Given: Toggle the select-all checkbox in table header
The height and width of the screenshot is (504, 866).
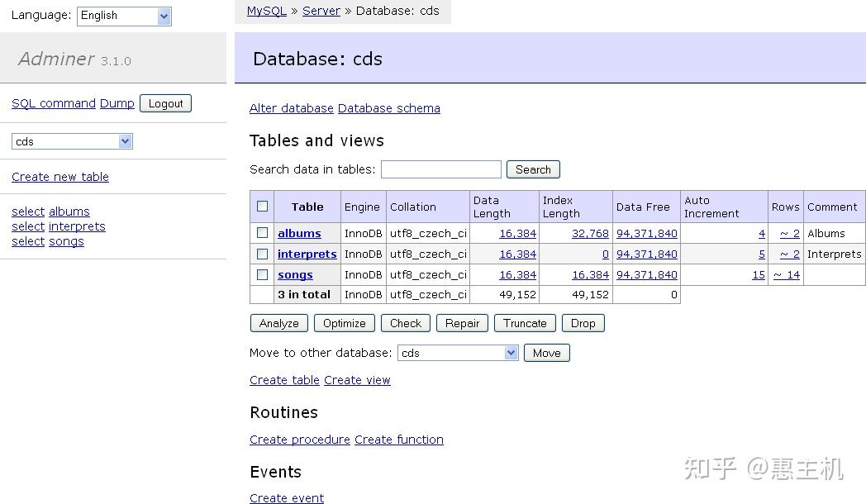Looking at the screenshot, I should (x=262, y=207).
